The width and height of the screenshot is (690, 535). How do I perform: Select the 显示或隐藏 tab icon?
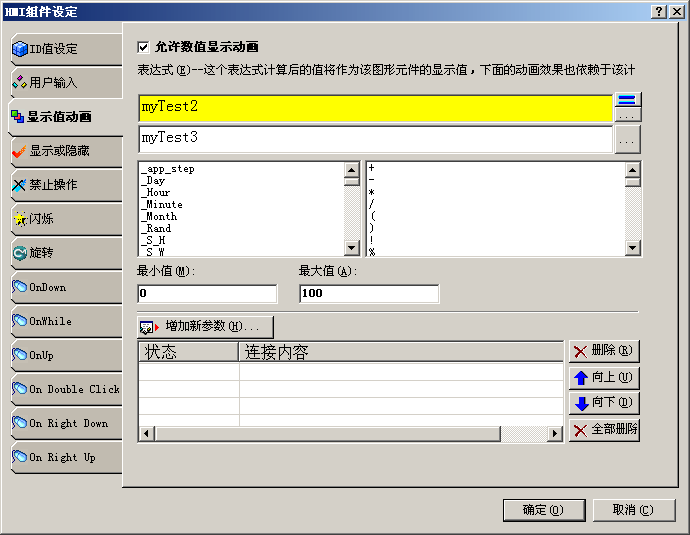[x=19, y=151]
